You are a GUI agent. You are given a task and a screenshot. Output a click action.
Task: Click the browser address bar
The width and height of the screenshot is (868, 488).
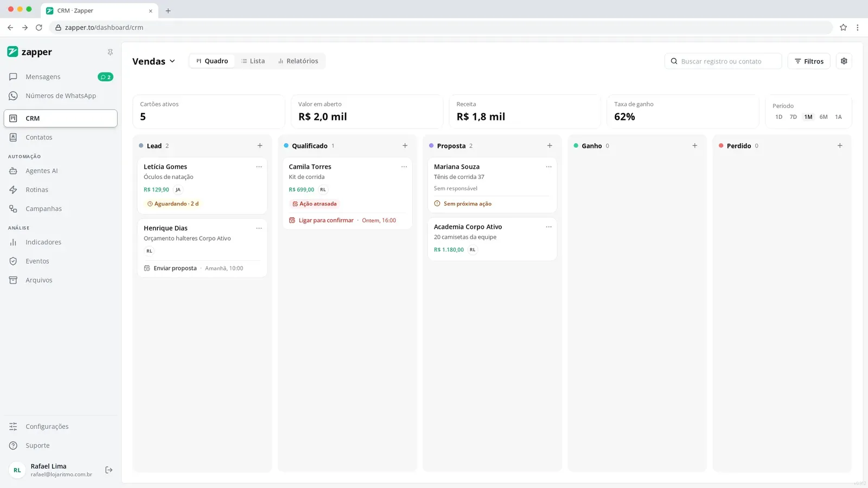(x=441, y=28)
